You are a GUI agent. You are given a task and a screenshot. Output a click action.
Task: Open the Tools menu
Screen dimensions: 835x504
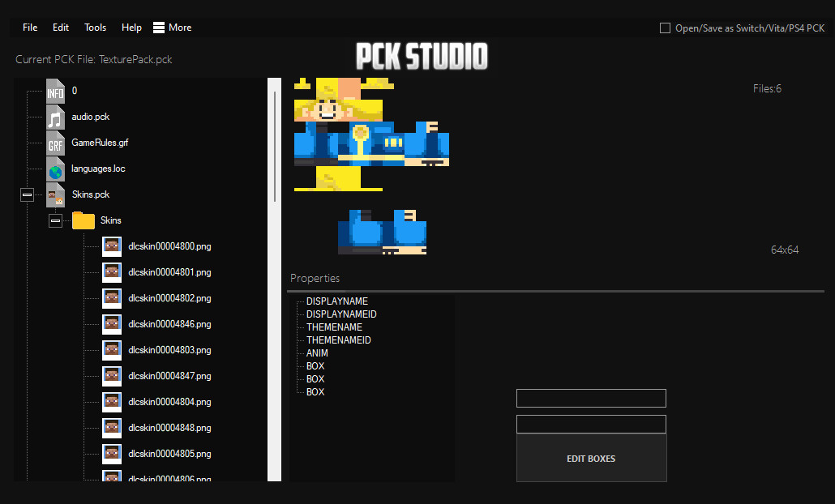[x=95, y=27]
